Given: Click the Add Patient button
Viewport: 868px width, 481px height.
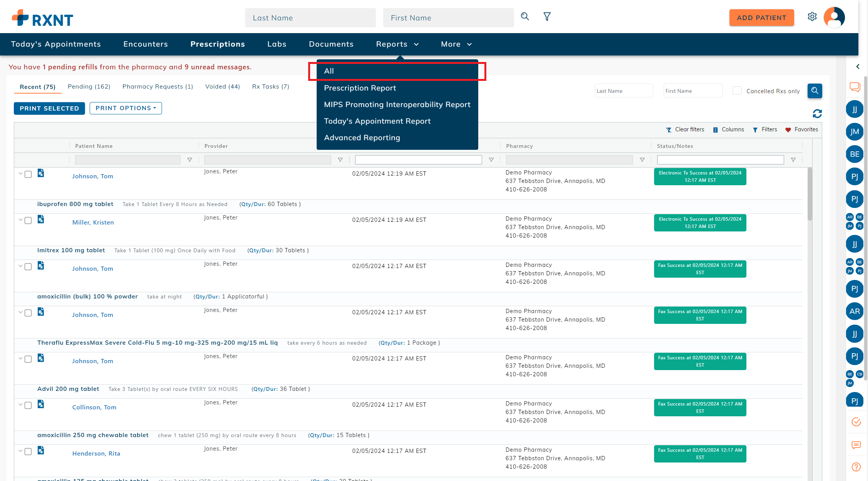Looking at the screenshot, I should (x=761, y=18).
